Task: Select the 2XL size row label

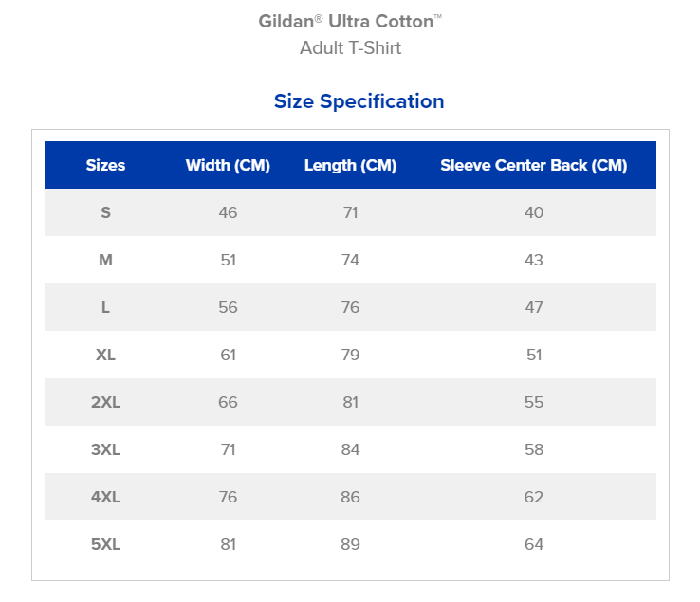Action: click(105, 402)
